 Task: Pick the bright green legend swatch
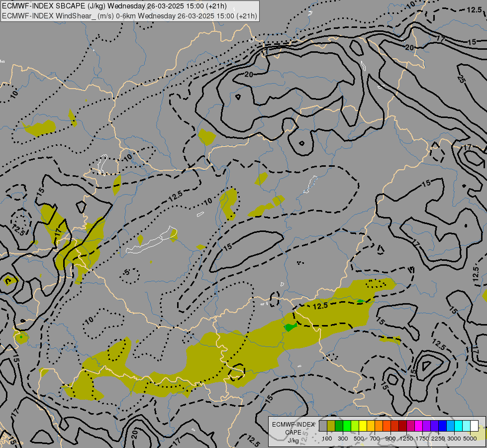click(347, 426)
